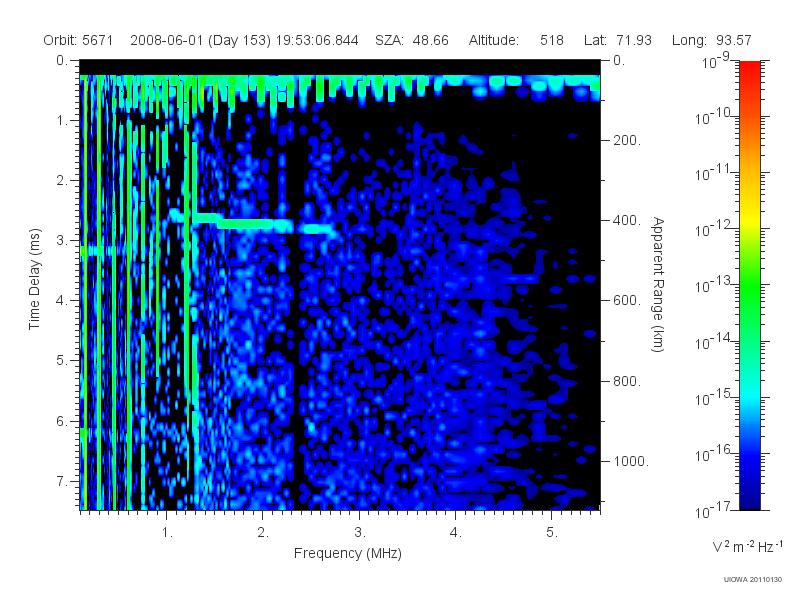This screenshot has height=600, width=800.
Task: Click the Orbit: 5671 header text
Action: click(x=78, y=40)
